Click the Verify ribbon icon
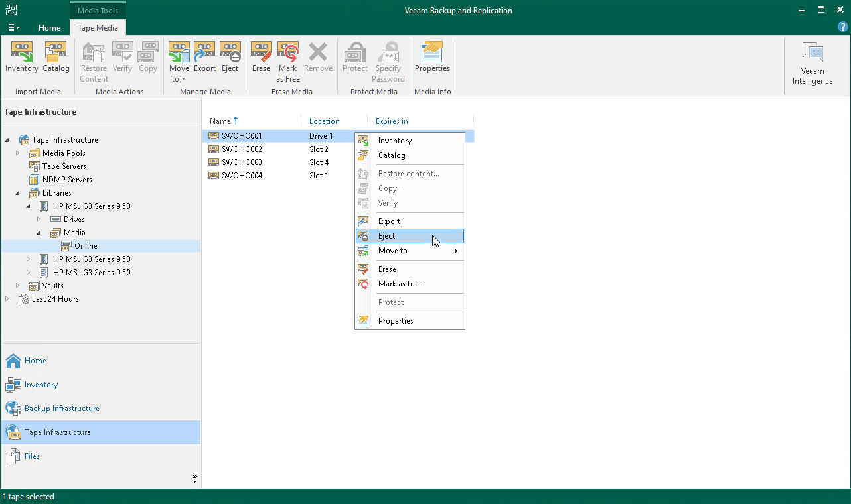This screenshot has height=504, width=851. coord(122,52)
